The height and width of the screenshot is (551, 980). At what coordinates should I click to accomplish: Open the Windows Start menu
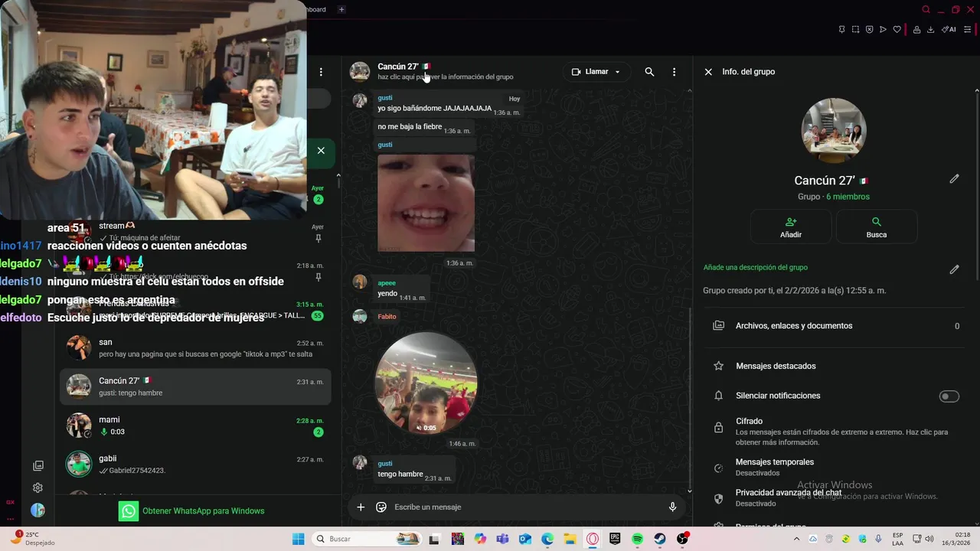coord(298,539)
